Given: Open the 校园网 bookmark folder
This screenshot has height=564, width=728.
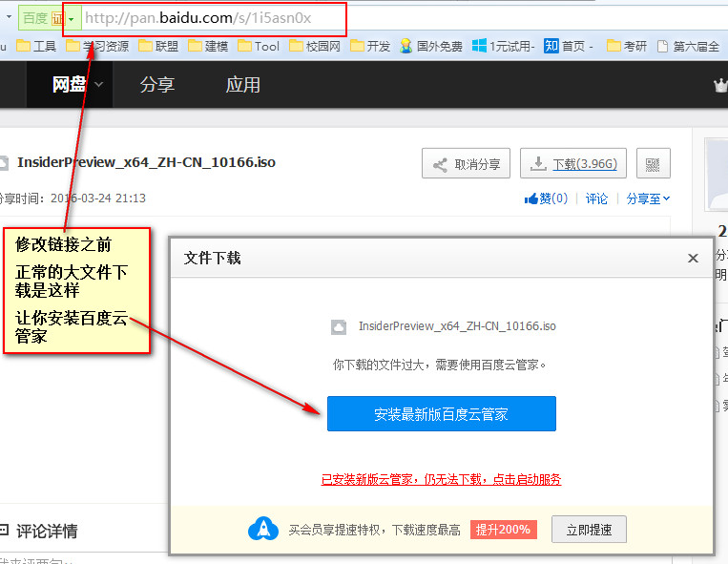Looking at the screenshot, I should coord(315,46).
